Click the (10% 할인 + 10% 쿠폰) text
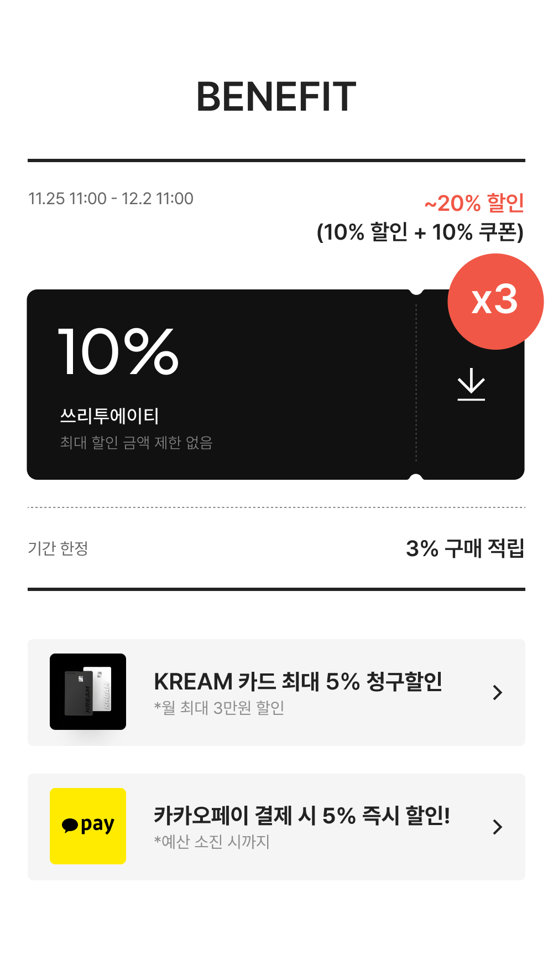The height and width of the screenshot is (980, 553). 420,232
